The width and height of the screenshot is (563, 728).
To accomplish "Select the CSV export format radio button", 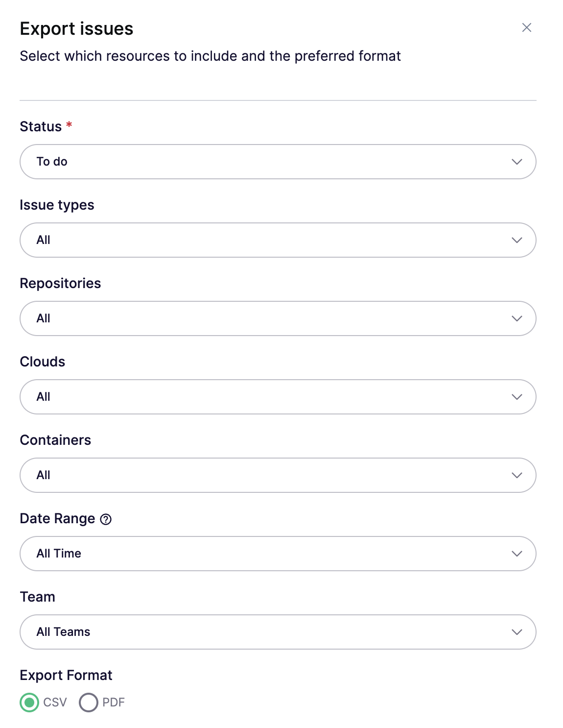I will click(29, 703).
